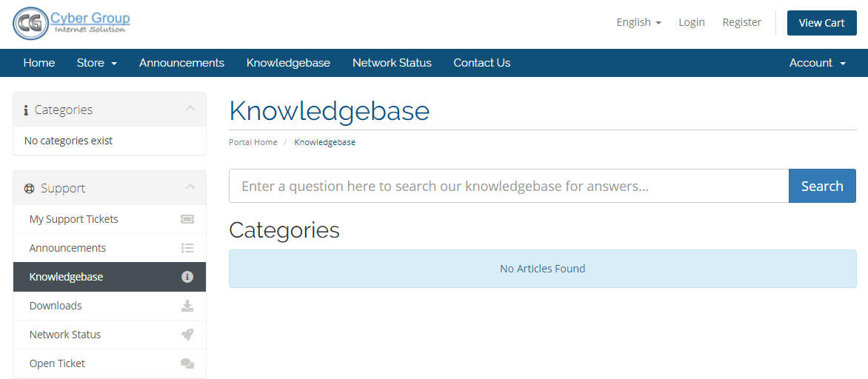Click the View Cart button
The width and height of the screenshot is (868, 379).
coord(821,23)
